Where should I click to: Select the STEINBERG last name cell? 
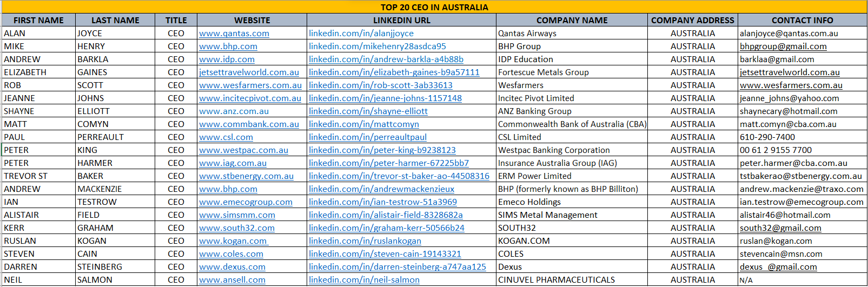click(115, 267)
